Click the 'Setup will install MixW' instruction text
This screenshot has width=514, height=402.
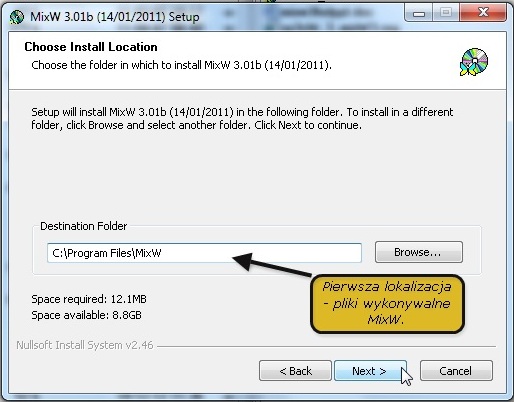pyautogui.click(x=242, y=118)
